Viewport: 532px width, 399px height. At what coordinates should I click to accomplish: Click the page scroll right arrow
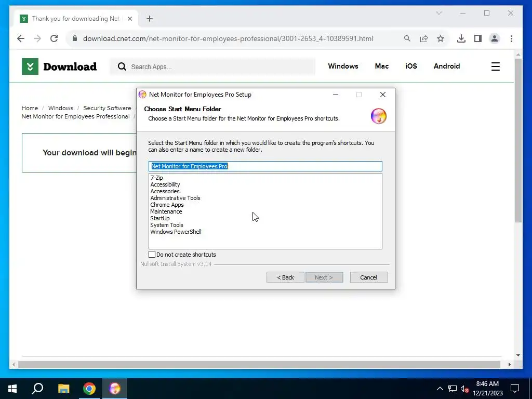[509, 364]
